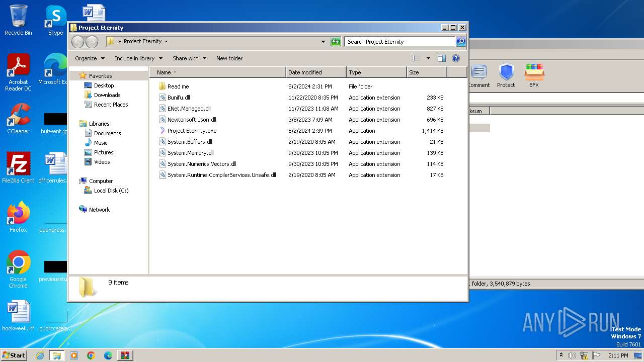Open the Include in library dropdown

138,58
